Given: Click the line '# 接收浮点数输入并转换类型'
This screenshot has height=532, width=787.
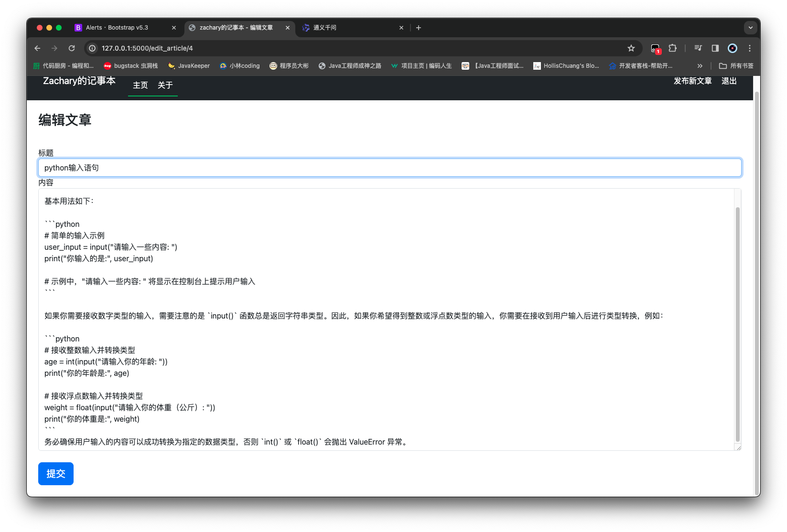Looking at the screenshot, I should pyautogui.click(x=94, y=396).
